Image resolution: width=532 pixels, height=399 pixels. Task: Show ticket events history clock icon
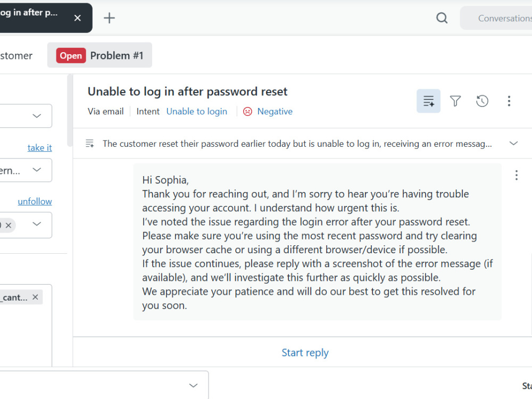(x=482, y=101)
